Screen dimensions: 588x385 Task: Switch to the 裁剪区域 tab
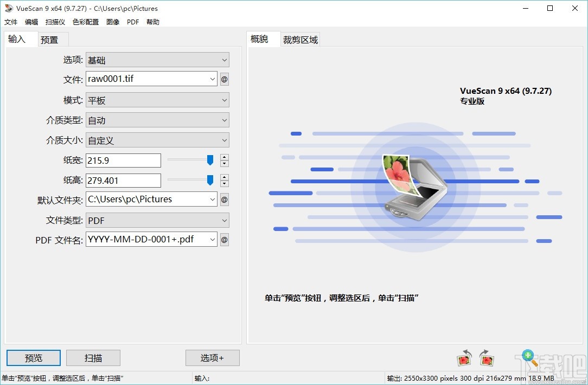[x=301, y=39]
